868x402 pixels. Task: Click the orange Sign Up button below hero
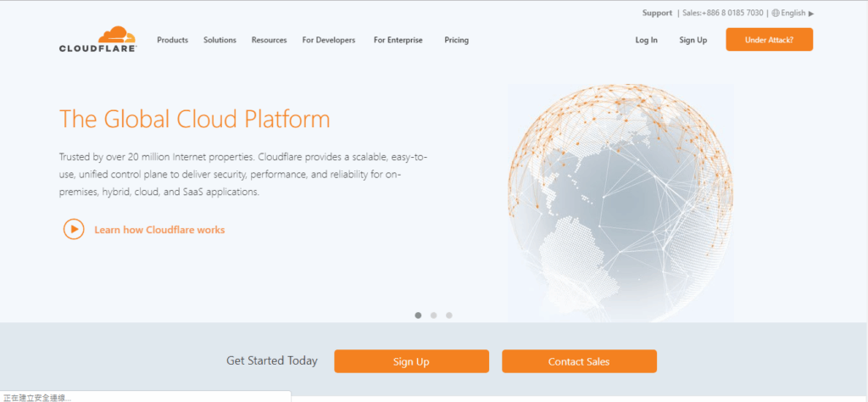tap(411, 361)
